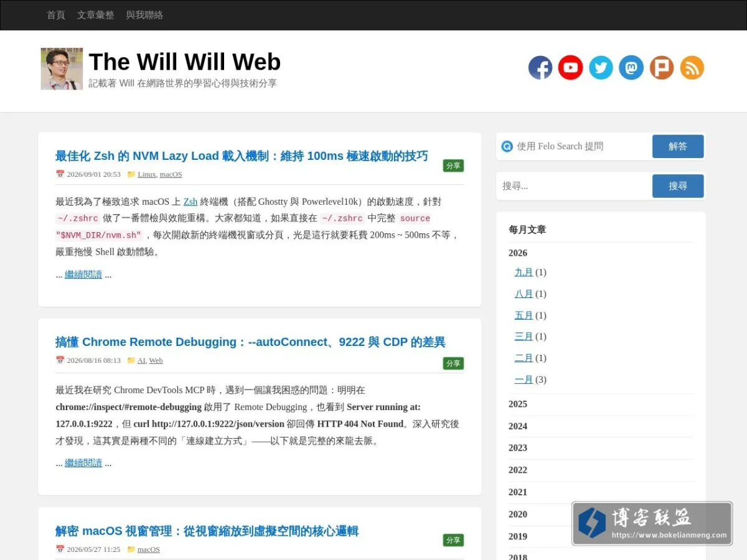Screen dimensions: 747x560
Task: Open 二月 archive link
Action: pos(524,358)
